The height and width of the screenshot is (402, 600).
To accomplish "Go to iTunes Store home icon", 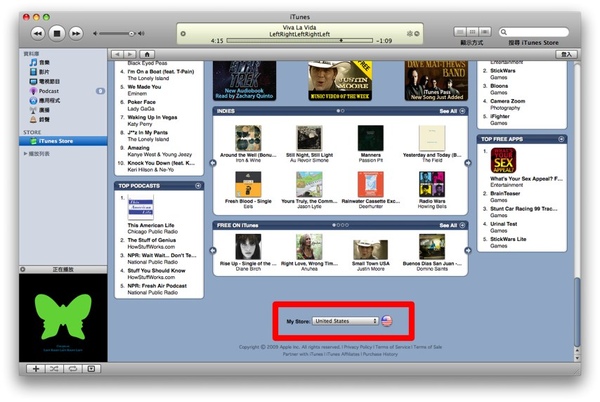I will (147, 54).
